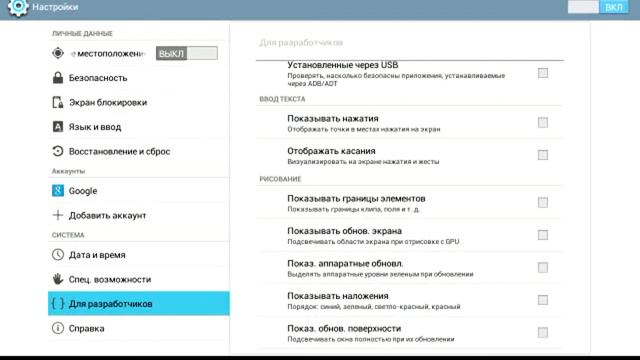Click Выделять аппаратные уровни description
The image size is (640, 360).
click(x=380, y=274)
